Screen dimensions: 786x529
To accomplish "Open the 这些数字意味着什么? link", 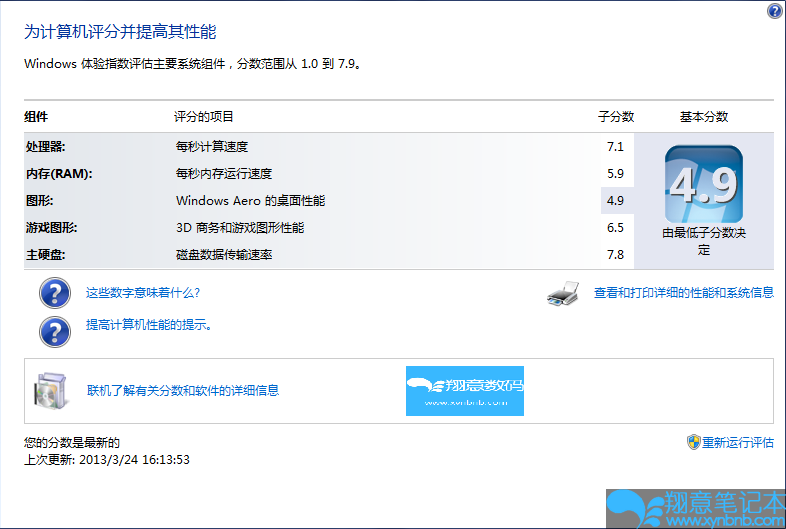I will 143,293.
